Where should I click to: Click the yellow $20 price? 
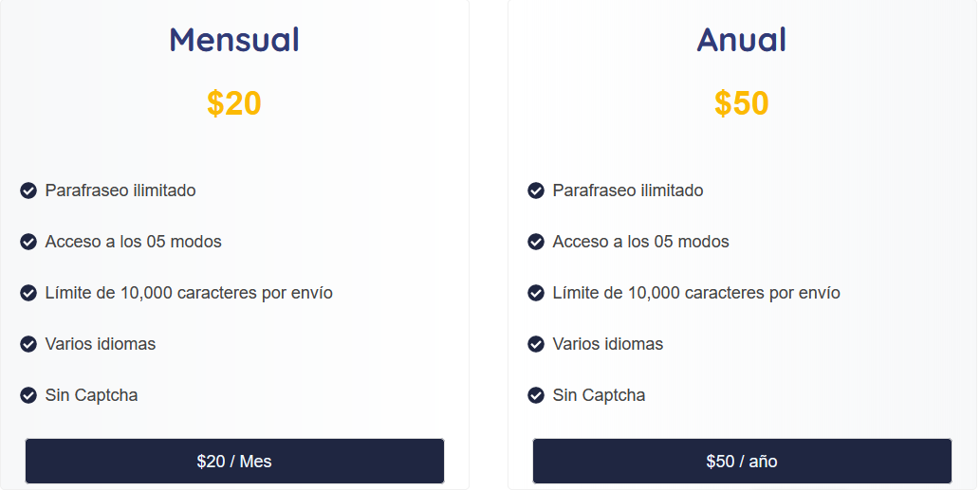click(x=234, y=103)
